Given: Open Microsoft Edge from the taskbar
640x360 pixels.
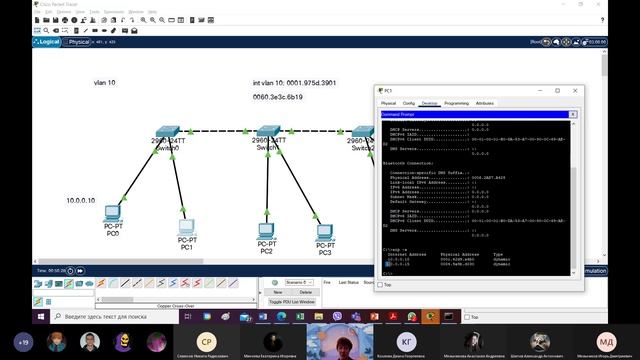Looking at the screenshot, I should point(281,317).
